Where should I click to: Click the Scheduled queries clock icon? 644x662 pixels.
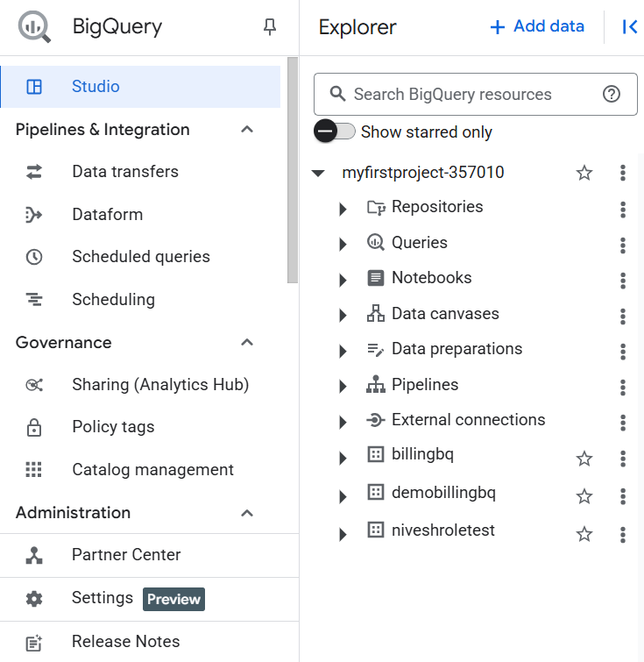click(34, 257)
